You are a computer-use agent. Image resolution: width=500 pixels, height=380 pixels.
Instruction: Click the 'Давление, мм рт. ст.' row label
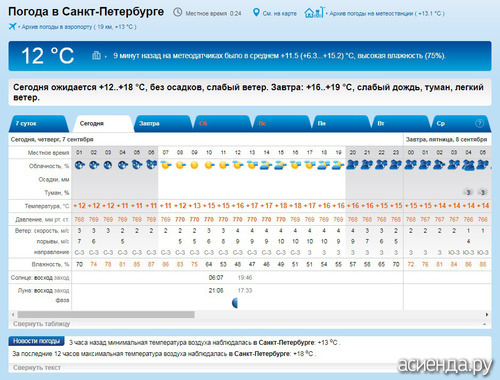[x=42, y=219]
